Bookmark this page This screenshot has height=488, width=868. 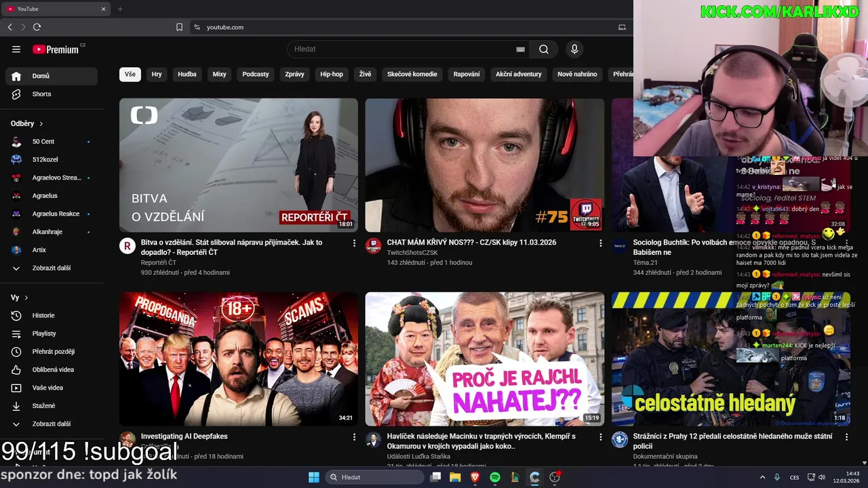pos(179,27)
